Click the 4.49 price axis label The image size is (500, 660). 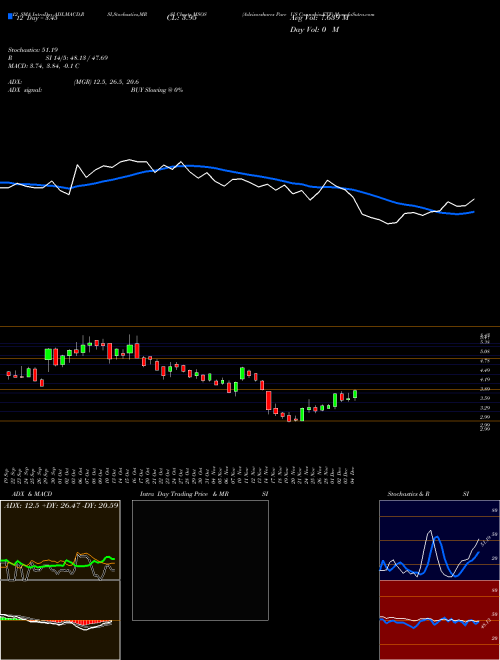tap(484, 370)
